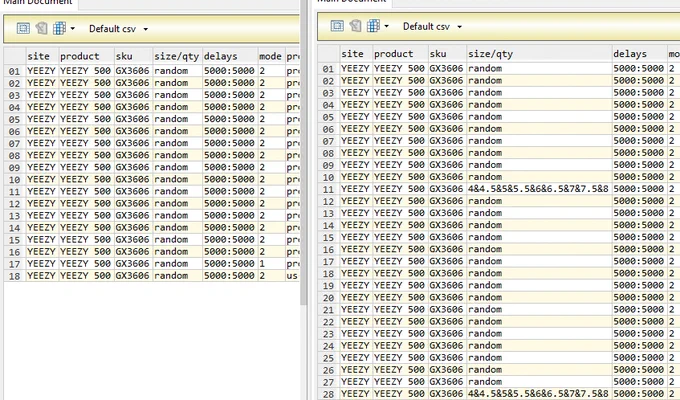Viewport: 680px width, 400px height.
Task: Select row header 20 in right pane
Action: pos(329,297)
